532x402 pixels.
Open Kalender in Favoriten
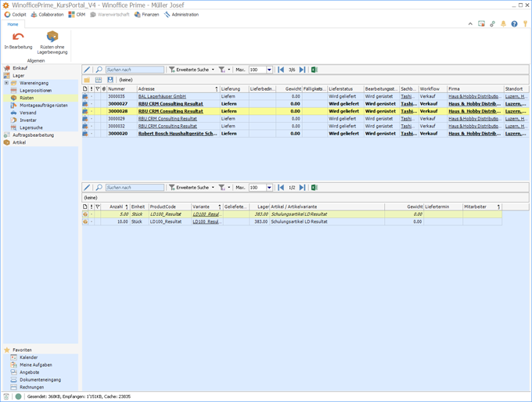tap(28, 357)
